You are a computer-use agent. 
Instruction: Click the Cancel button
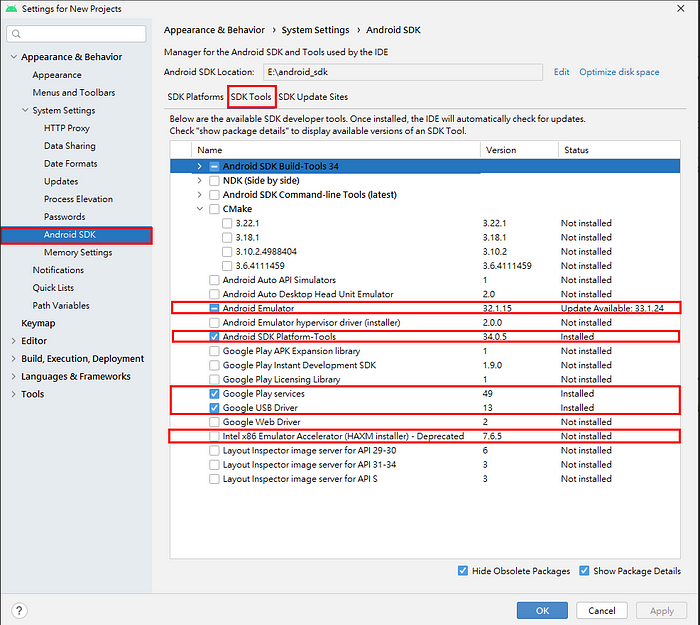pos(602,611)
